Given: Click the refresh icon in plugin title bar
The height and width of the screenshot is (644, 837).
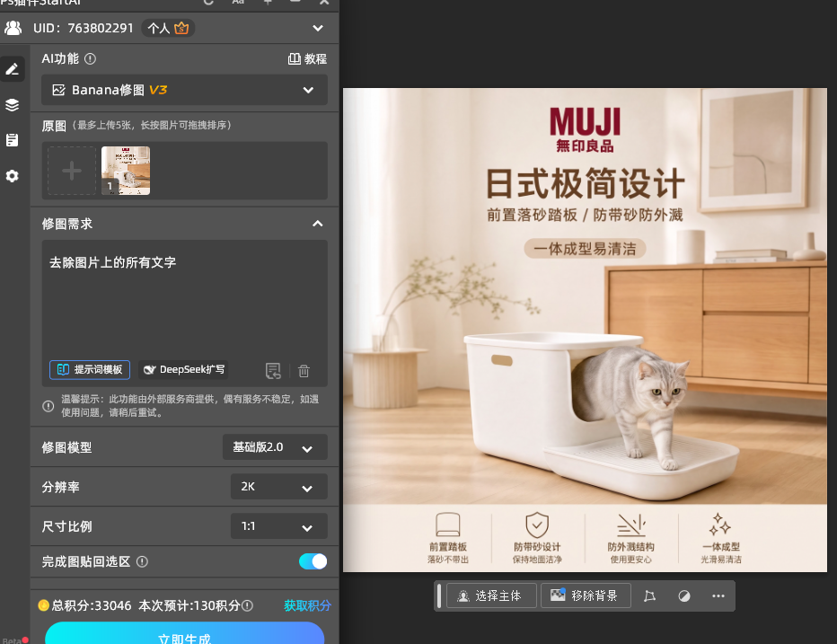Looking at the screenshot, I should click(208, 2).
